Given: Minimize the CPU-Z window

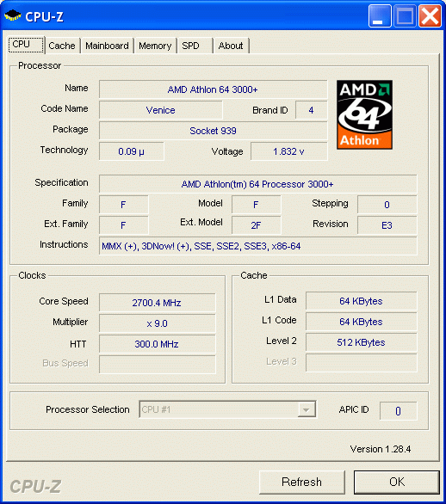Looking at the screenshot, I should (x=380, y=16).
